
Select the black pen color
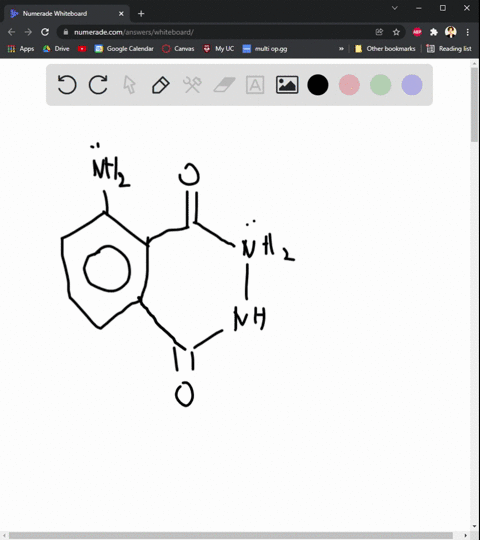click(x=318, y=85)
